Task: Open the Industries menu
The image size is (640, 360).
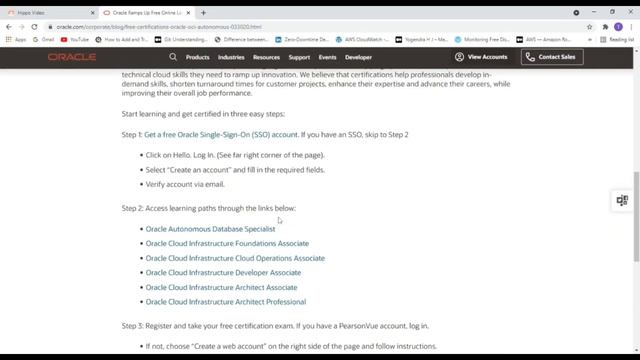Action: (x=231, y=58)
